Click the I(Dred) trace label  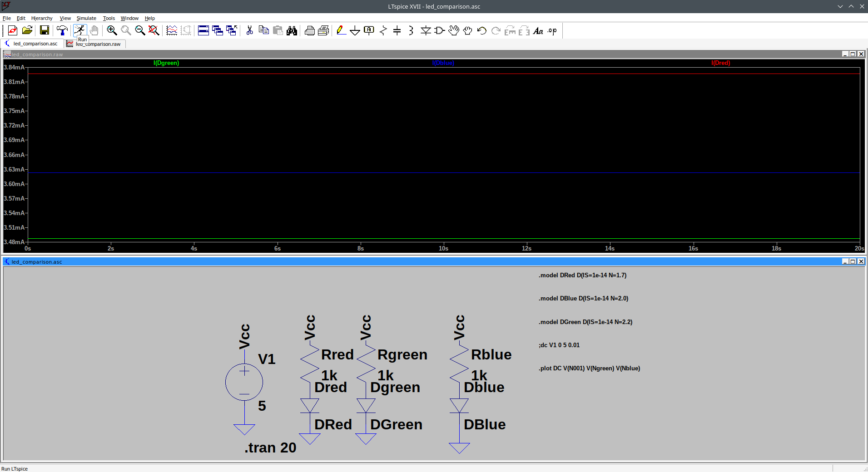coord(720,63)
